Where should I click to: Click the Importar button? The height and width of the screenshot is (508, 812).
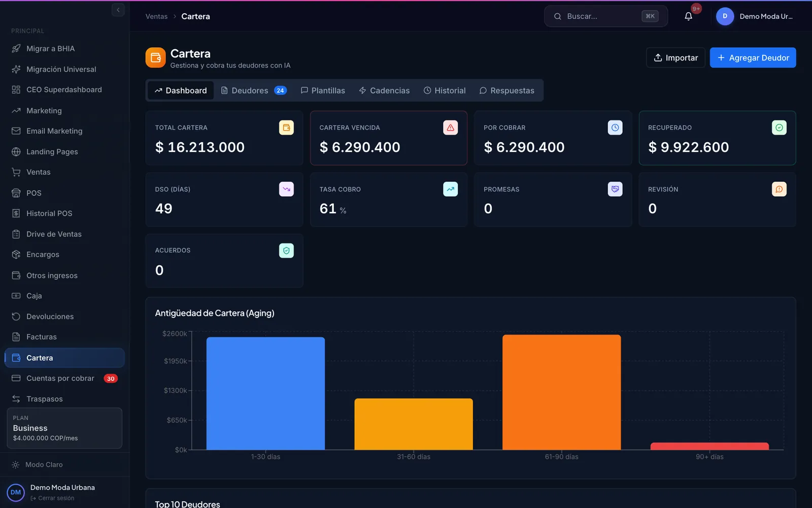coord(675,57)
